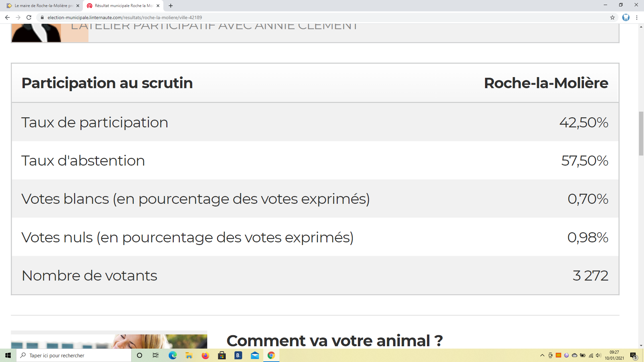Open the new tab plus button
Image resolution: width=644 pixels, height=362 pixels.
171,6
